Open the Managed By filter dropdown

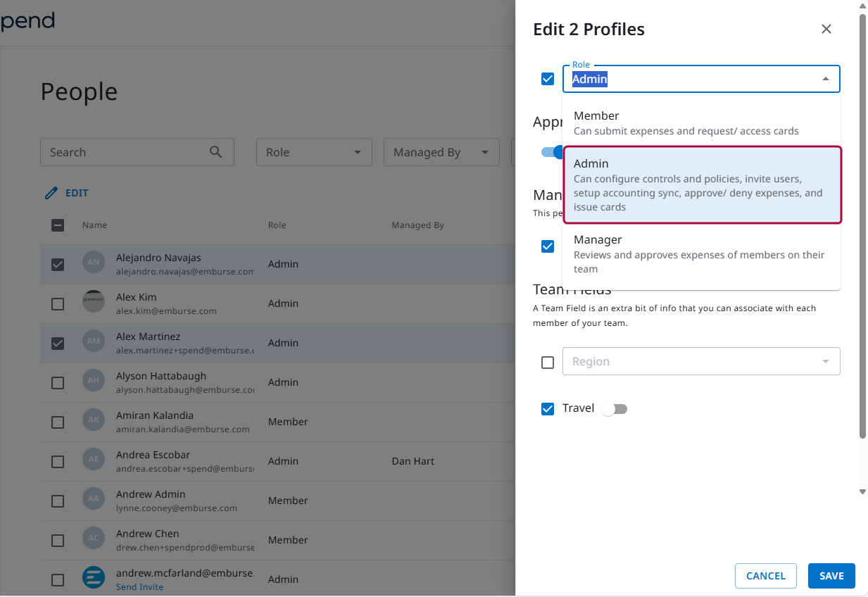441,152
